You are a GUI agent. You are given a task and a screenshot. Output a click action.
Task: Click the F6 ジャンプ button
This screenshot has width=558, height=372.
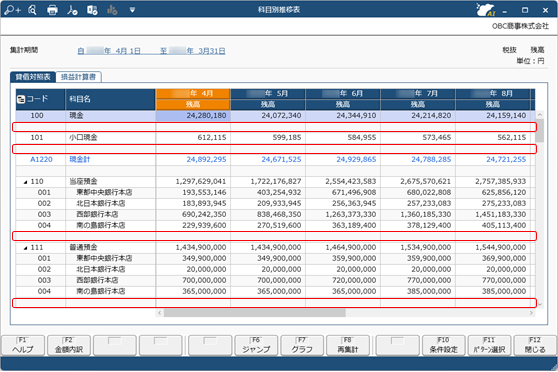point(256,345)
